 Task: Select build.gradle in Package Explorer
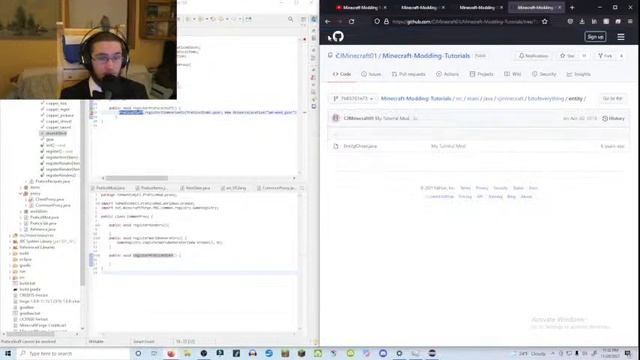30,289
